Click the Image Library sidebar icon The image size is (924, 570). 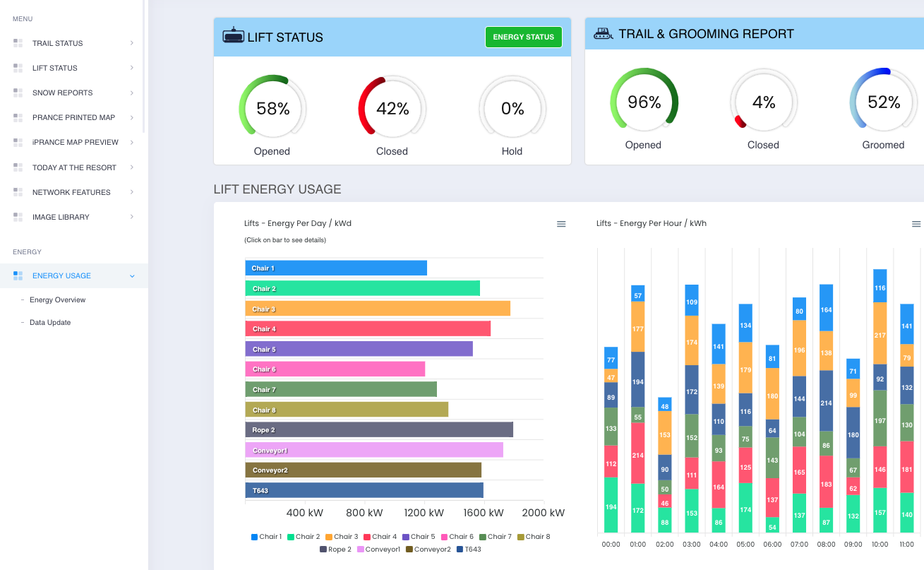[x=18, y=217]
